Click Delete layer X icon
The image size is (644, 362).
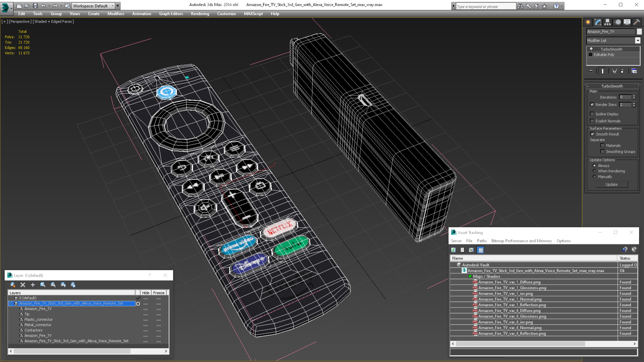(x=23, y=285)
